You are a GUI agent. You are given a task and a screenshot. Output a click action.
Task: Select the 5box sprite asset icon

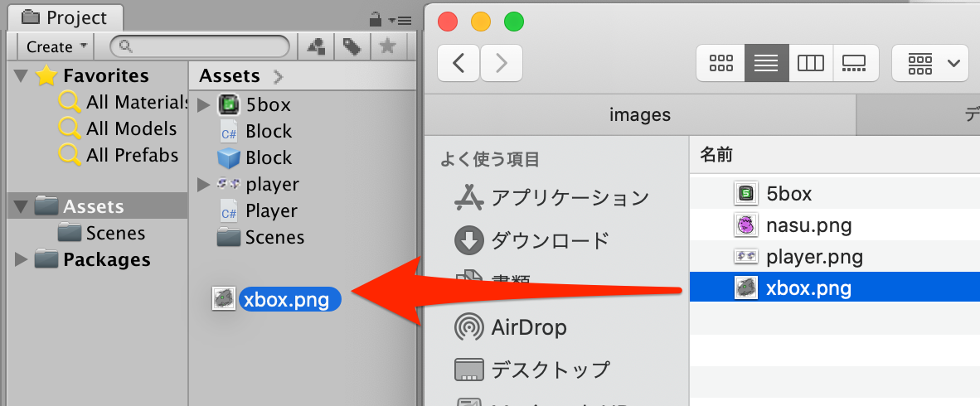point(229,104)
